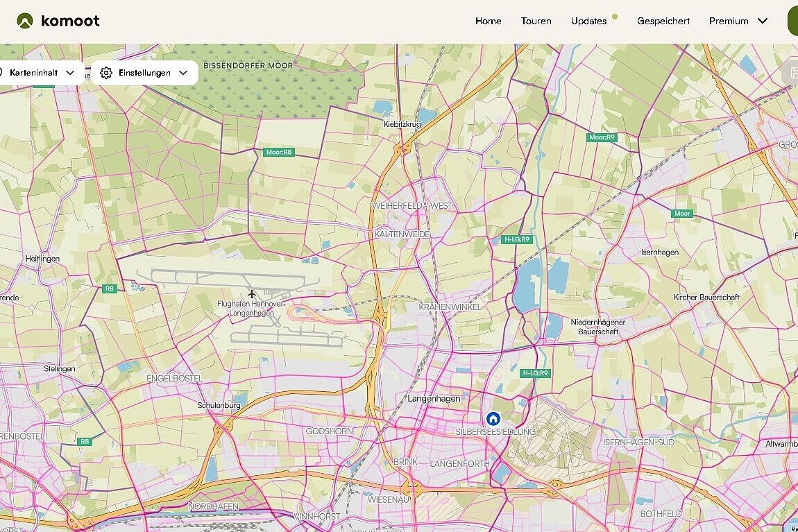
Task: Expand the Einstellungen dropdown chevron
Action: point(183,73)
